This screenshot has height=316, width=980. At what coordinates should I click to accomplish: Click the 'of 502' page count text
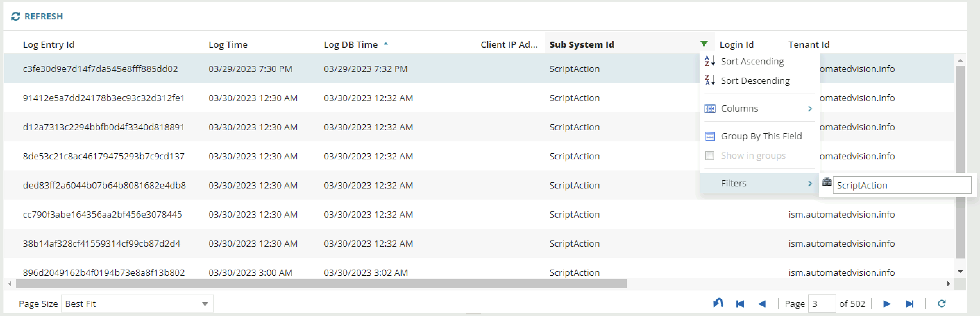pos(852,304)
